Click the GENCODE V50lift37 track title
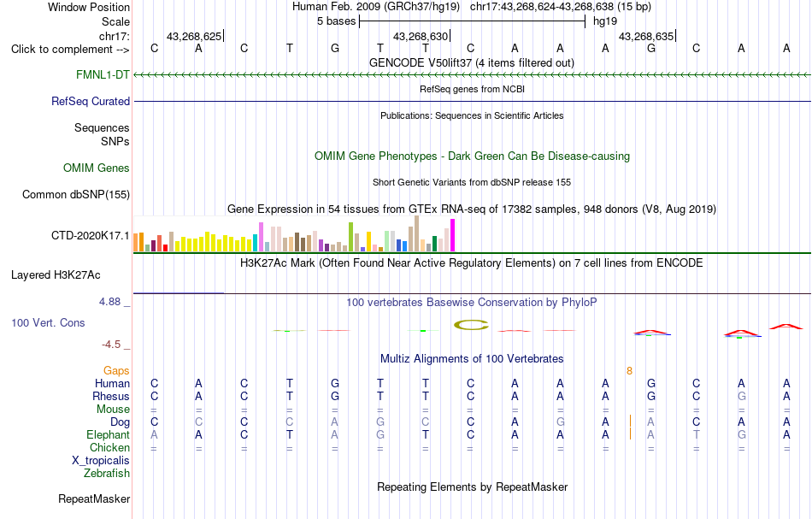 click(472, 62)
